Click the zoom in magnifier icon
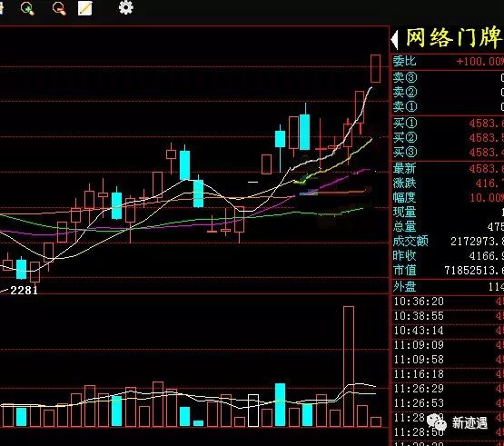 point(27,8)
